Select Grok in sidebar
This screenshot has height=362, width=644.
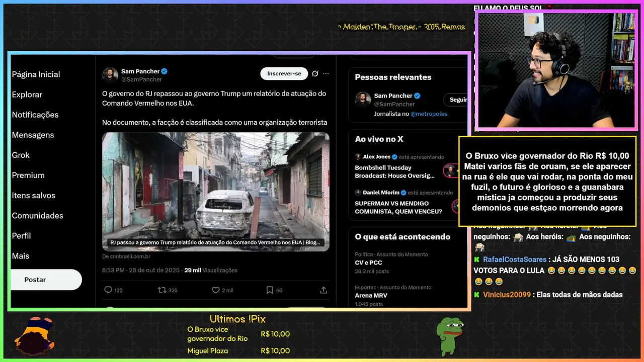[21, 155]
